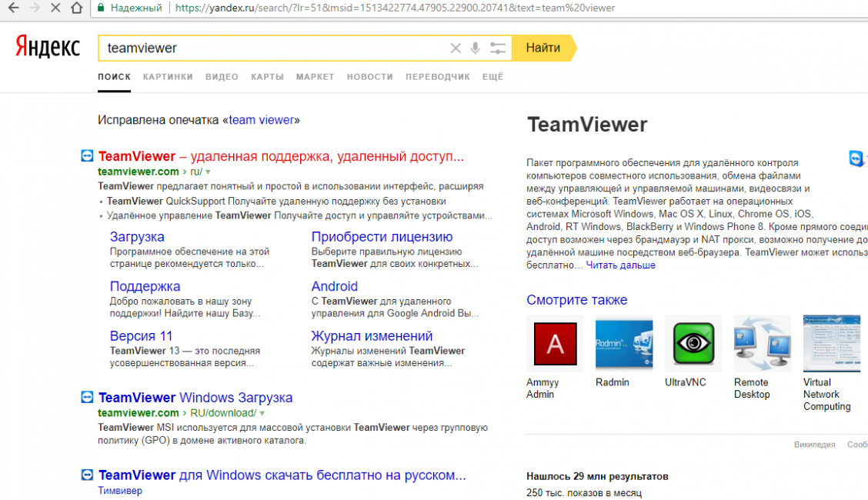Open the Radmin thumbnail
This screenshot has height=500, width=868.
pyautogui.click(x=624, y=344)
